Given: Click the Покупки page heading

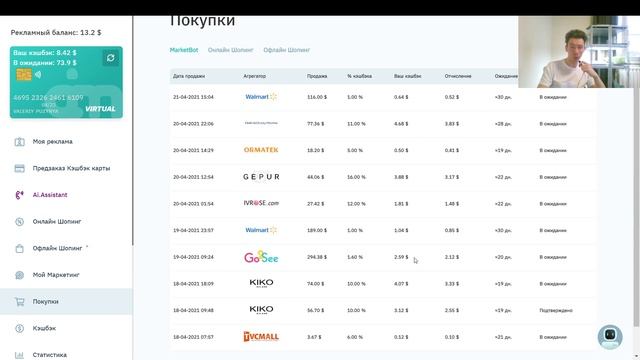Looking at the screenshot, I should (202, 20).
